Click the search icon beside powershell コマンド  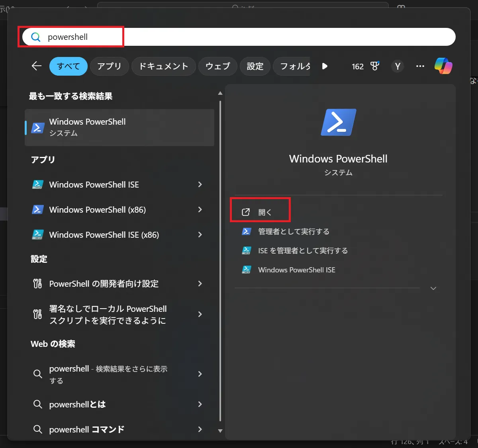pyautogui.click(x=37, y=429)
